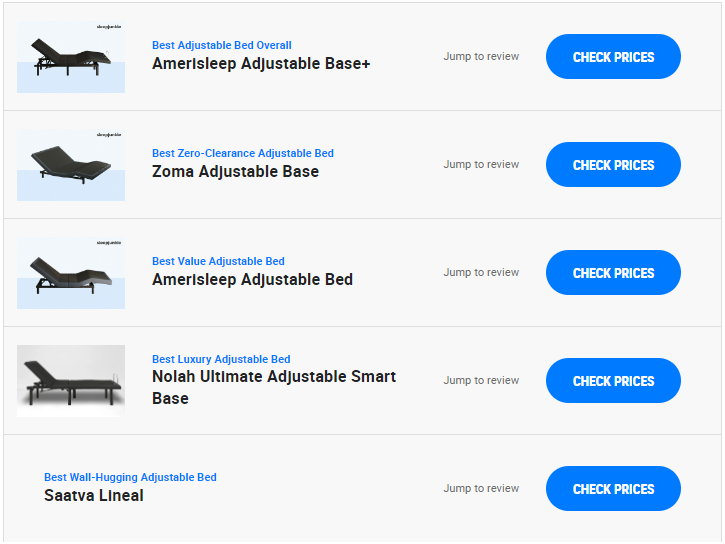Select the Amerisleep Adjustable Bed thumbnail image
Screen dimensions: 725x544
pos(71,273)
